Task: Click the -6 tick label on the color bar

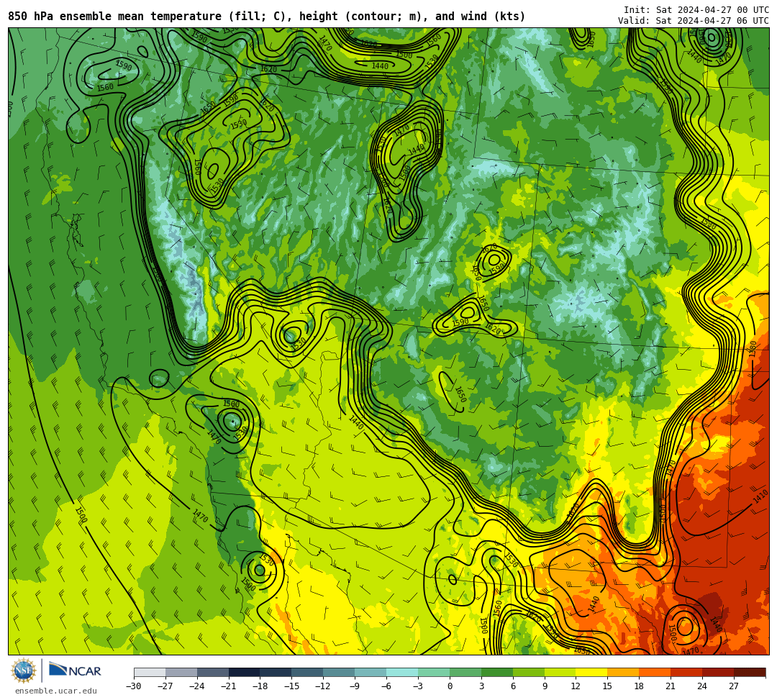Action: click(386, 686)
